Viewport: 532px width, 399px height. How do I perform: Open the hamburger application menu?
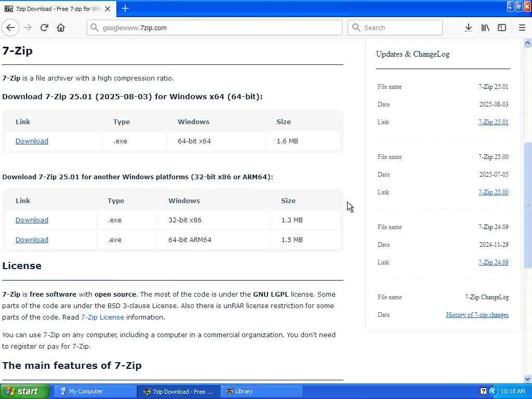coord(522,28)
